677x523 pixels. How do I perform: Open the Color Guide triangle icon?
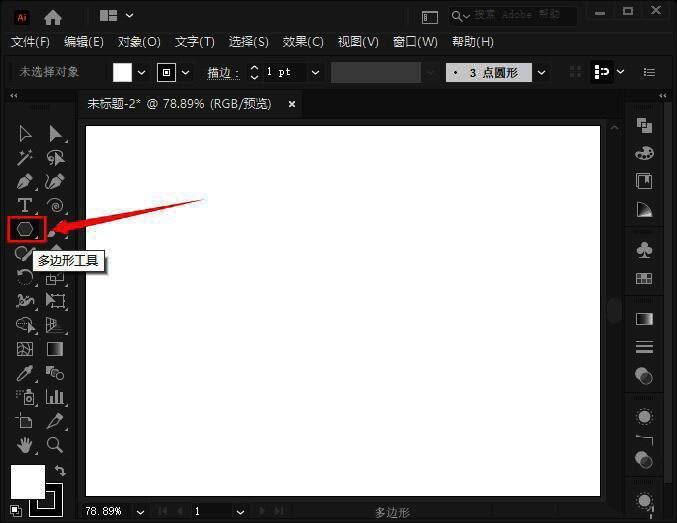pyautogui.click(x=644, y=209)
